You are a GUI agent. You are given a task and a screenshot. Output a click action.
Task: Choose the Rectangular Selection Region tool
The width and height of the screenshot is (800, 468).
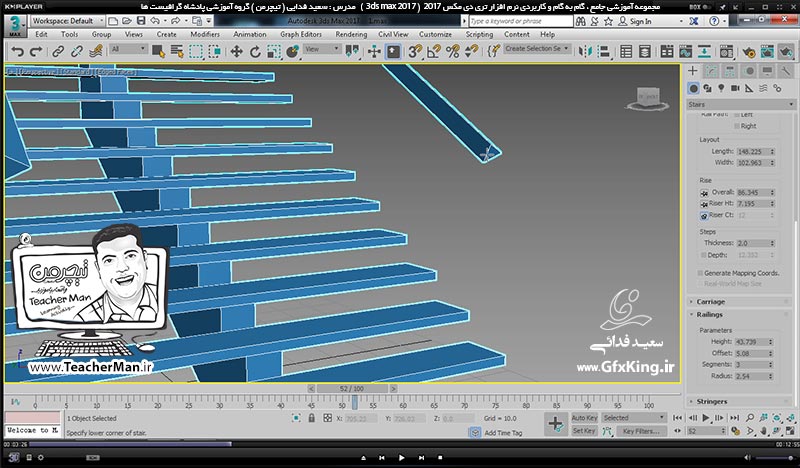pyautogui.click(x=196, y=52)
